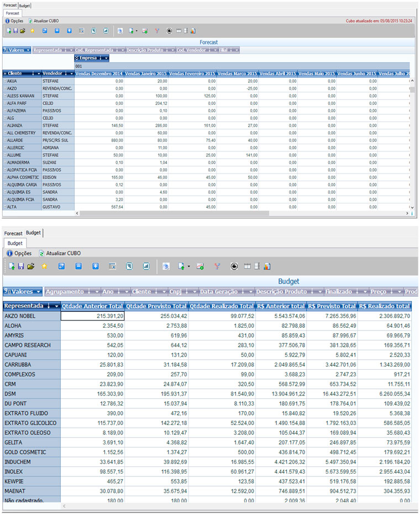Image resolution: width=420 pixels, height=515 pixels.
Task: Select the DSM row header in Budget
Action: click(x=32, y=394)
